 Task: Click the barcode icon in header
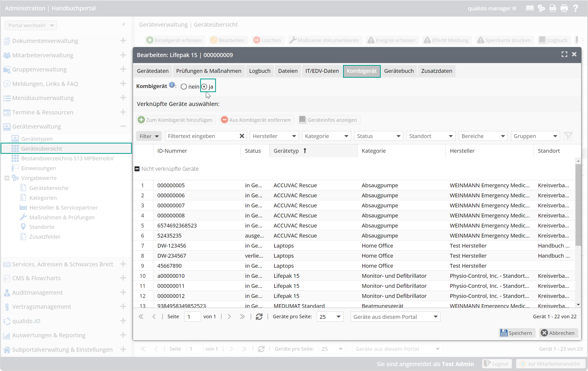click(x=530, y=8)
